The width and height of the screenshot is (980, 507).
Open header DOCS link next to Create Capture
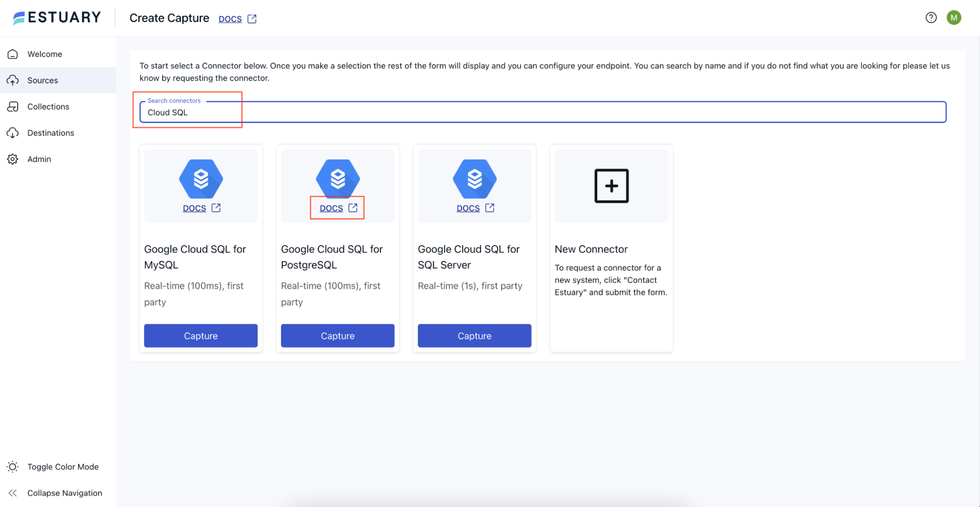pos(230,19)
